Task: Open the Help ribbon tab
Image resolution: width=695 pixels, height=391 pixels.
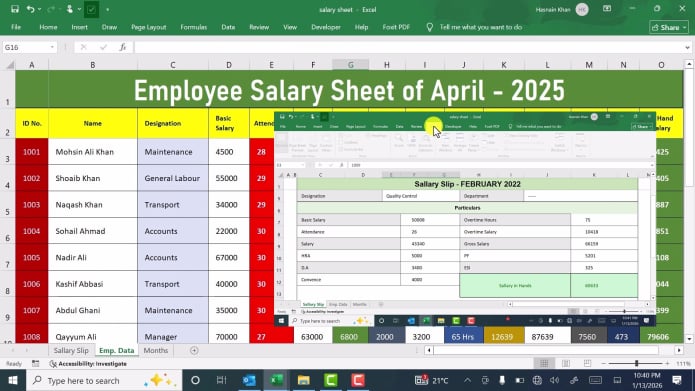Action: (x=361, y=27)
